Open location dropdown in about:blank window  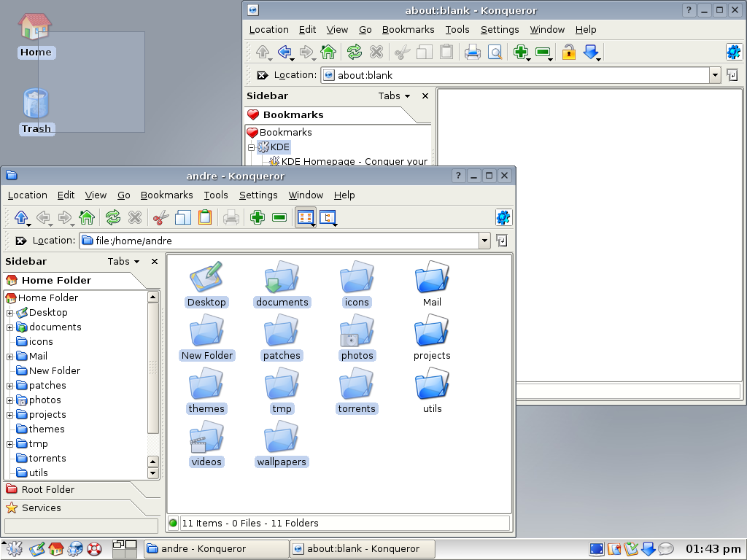715,75
